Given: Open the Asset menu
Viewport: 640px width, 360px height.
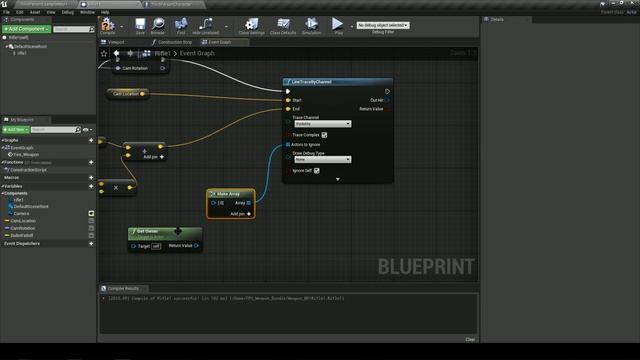Looking at the screenshot, I should pos(35,12).
